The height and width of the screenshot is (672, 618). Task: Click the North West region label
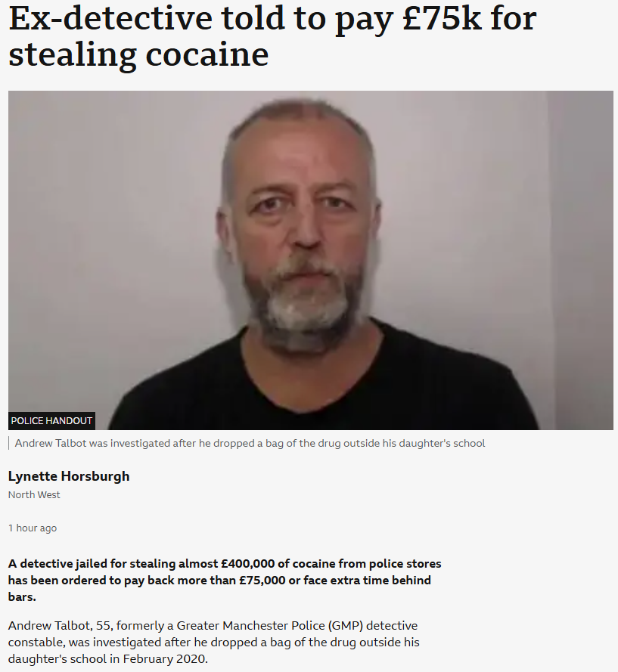pyautogui.click(x=34, y=494)
